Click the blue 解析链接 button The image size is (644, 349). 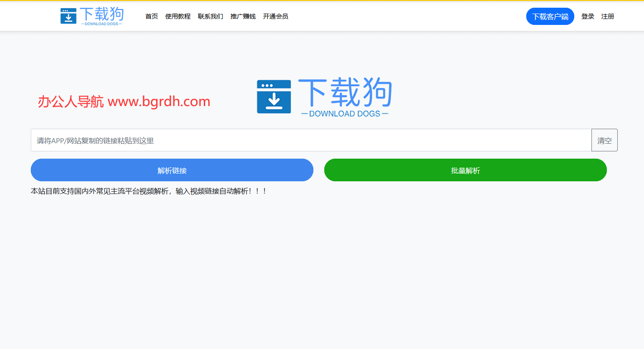[x=172, y=170]
